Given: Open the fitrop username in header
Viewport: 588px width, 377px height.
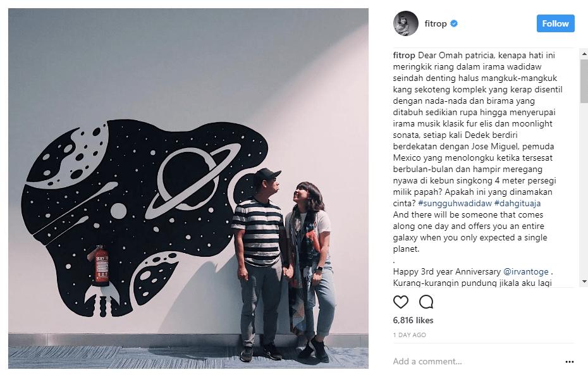Looking at the screenshot, I should tap(436, 23).
